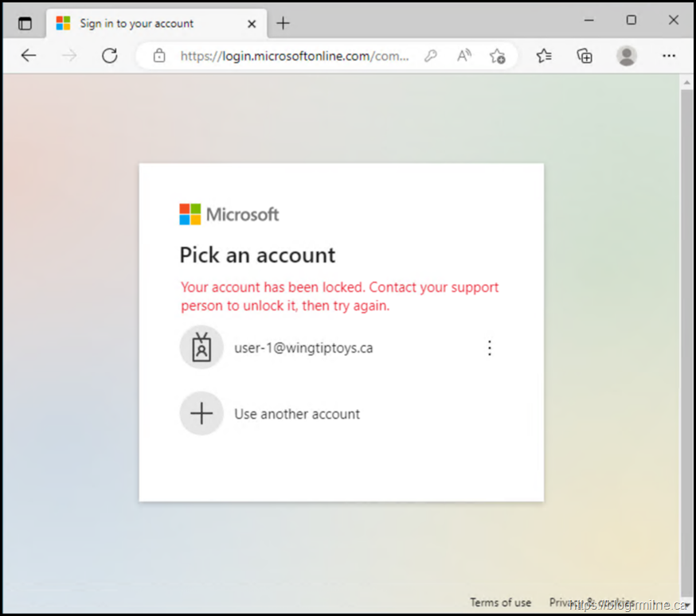Open the Favorites list icon

coord(544,56)
